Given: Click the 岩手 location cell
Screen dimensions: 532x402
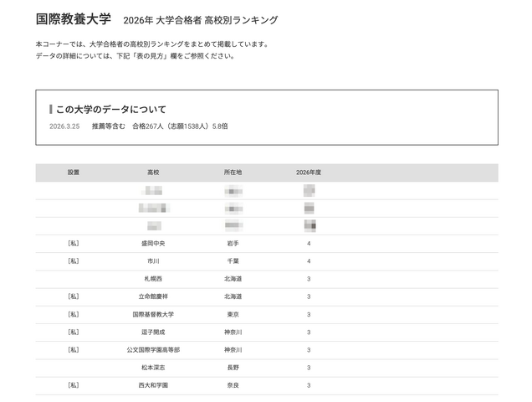Looking at the screenshot, I should [x=233, y=244].
